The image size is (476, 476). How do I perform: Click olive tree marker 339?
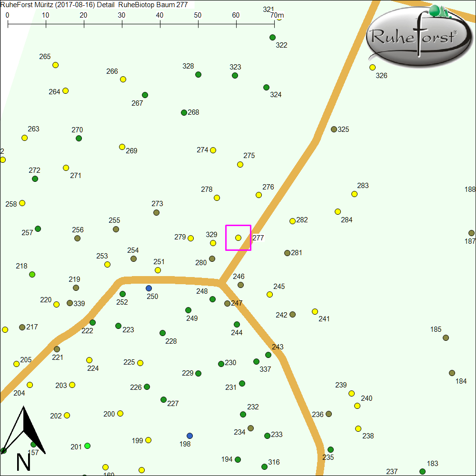click(x=69, y=303)
